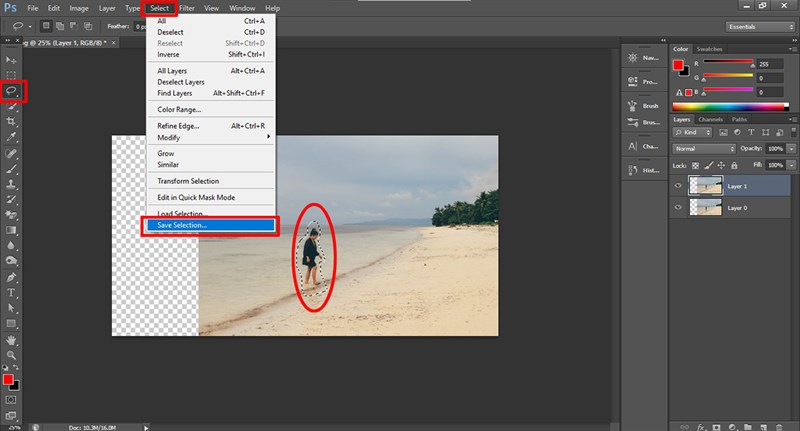Select the History Brush tool
Screen dimensions: 800x431
(x=11, y=199)
